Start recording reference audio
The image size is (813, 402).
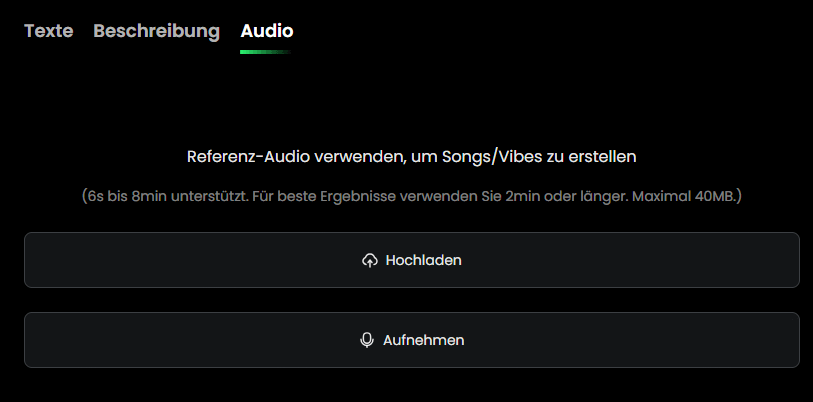(x=411, y=340)
